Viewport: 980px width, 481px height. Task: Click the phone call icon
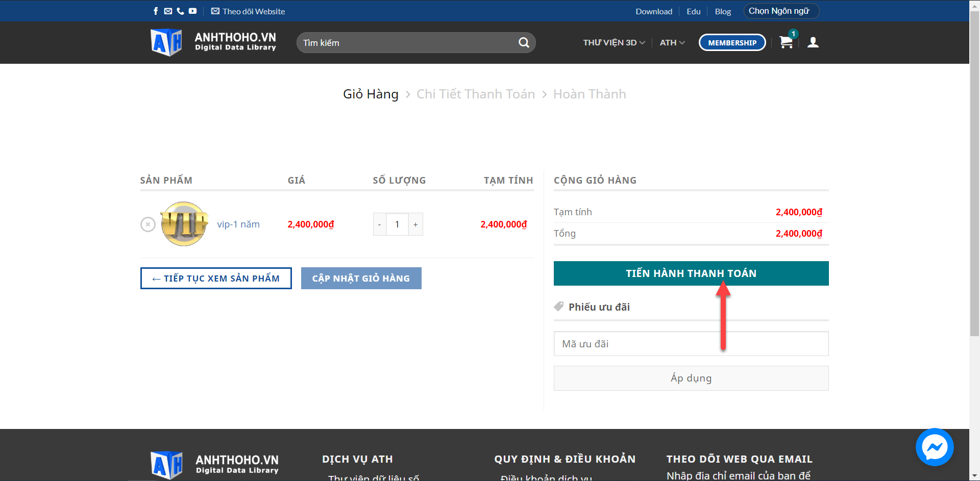(180, 11)
